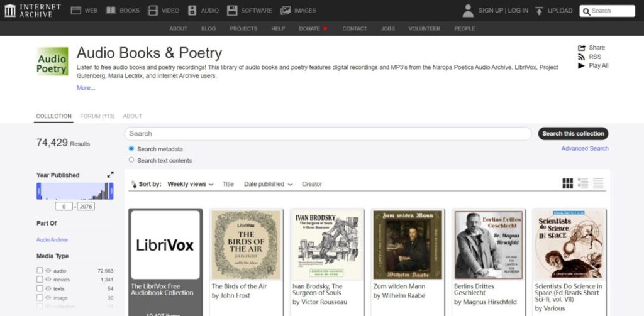Open the Images icon in navigation
644x316 pixels.
click(286, 11)
